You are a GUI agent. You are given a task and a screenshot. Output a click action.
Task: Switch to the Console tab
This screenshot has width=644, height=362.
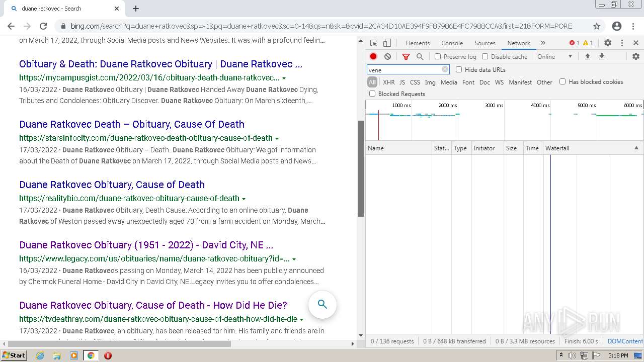(x=452, y=43)
